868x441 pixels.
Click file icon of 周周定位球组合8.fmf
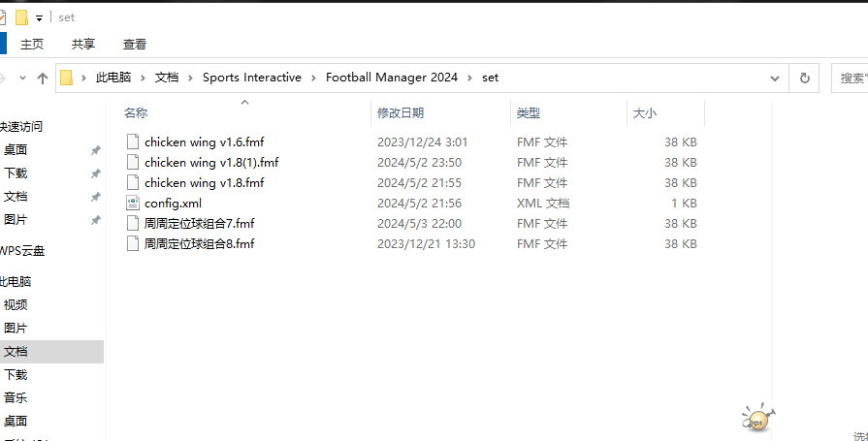point(133,243)
